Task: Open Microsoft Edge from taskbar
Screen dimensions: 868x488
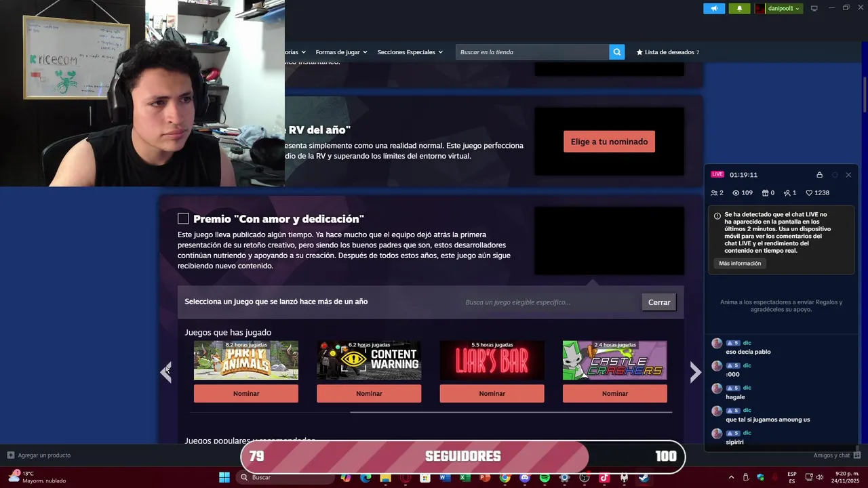Action: [x=366, y=477]
